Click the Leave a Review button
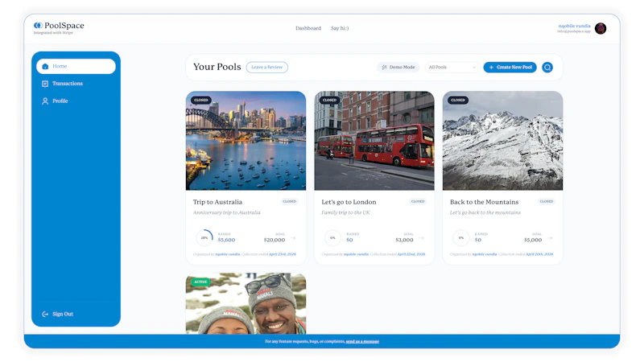 coord(267,68)
